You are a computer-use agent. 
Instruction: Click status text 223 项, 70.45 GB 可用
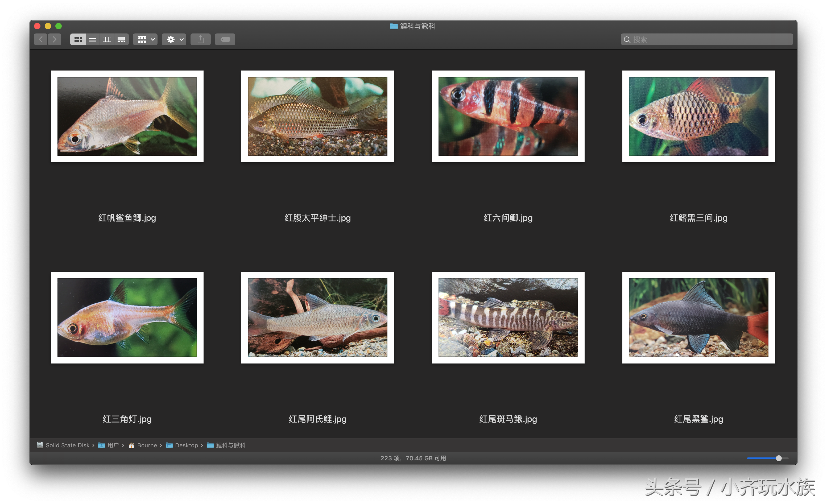[x=413, y=458]
